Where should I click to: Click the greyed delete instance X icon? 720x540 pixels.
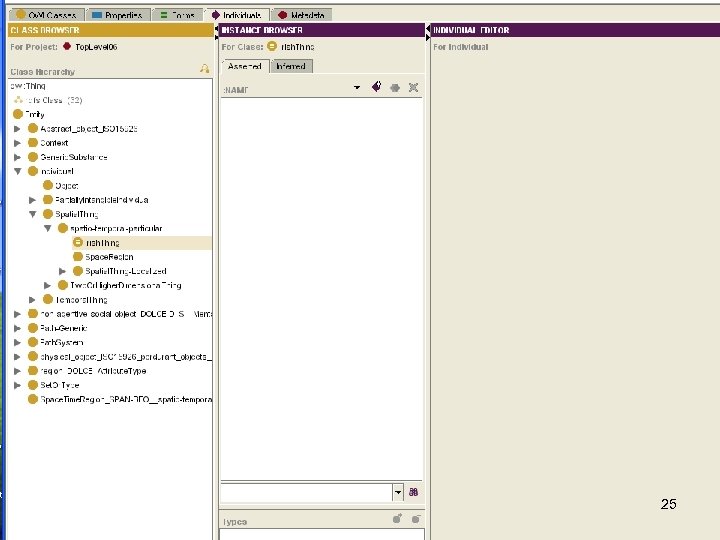pos(413,87)
